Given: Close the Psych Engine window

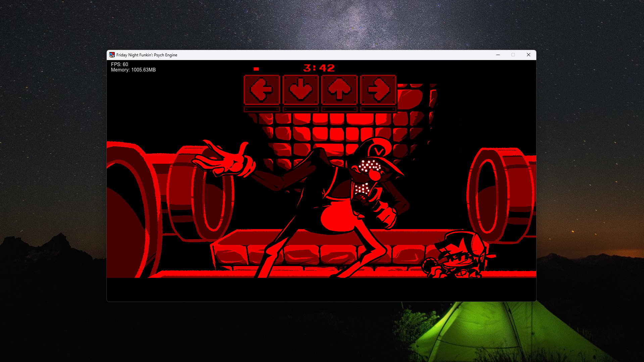Looking at the screenshot, I should click(x=529, y=55).
